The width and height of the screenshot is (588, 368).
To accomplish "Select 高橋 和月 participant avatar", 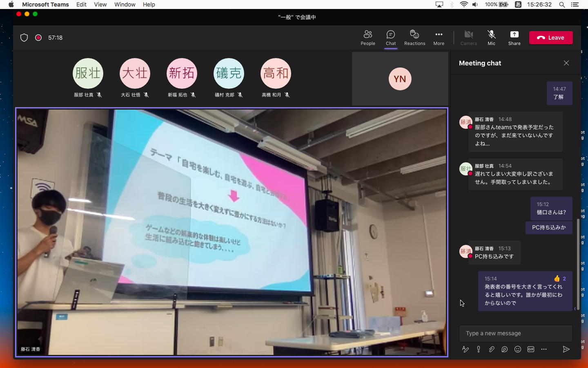I will coord(276,74).
